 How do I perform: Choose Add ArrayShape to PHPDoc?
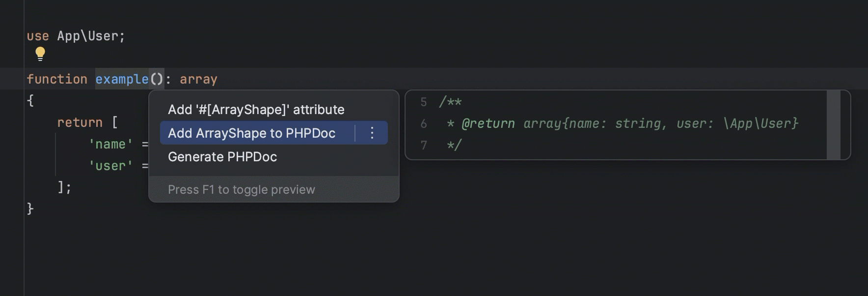(251, 133)
